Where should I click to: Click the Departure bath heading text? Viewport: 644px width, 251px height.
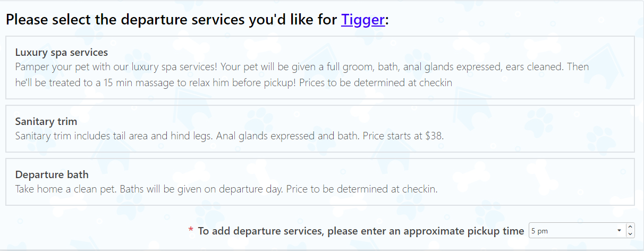(x=52, y=175)
